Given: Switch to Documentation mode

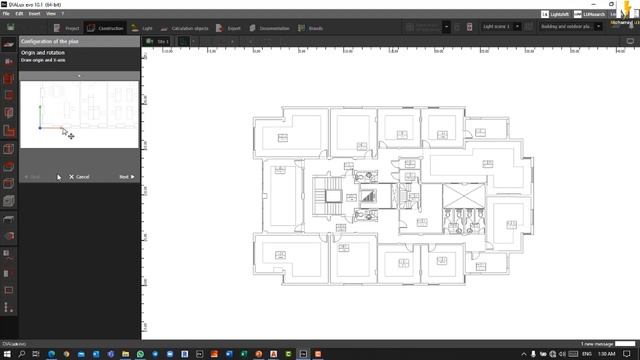Looking at the screenshot, I should click(x=269, y=28).
